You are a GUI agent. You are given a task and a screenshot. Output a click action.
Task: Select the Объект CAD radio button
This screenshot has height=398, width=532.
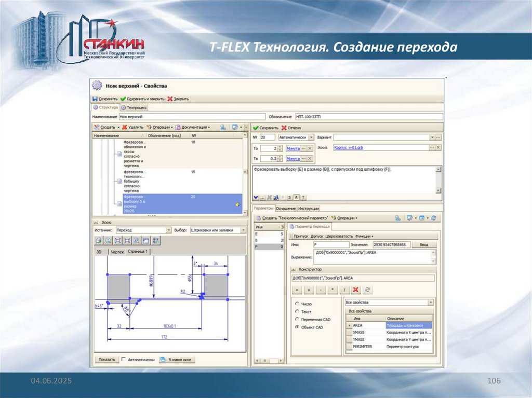pos(297,327)
